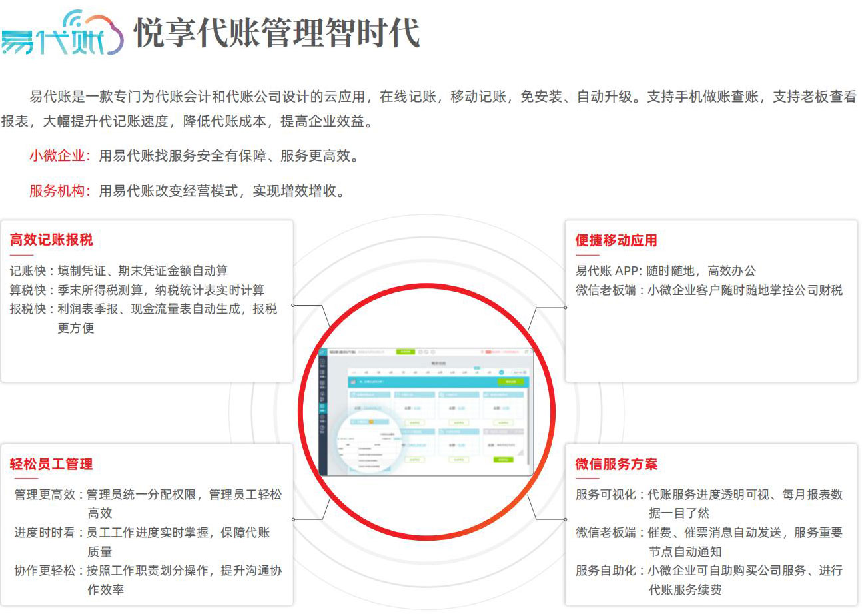Click the 易代账 cloud logo
This screenshot has height=616, width=862.
pos(63,33)
